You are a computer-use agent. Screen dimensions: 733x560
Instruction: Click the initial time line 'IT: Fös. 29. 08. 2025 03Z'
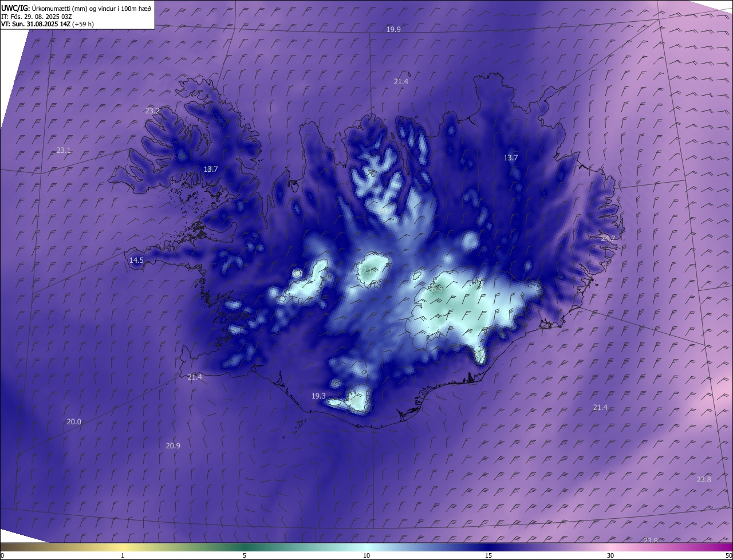36,17
